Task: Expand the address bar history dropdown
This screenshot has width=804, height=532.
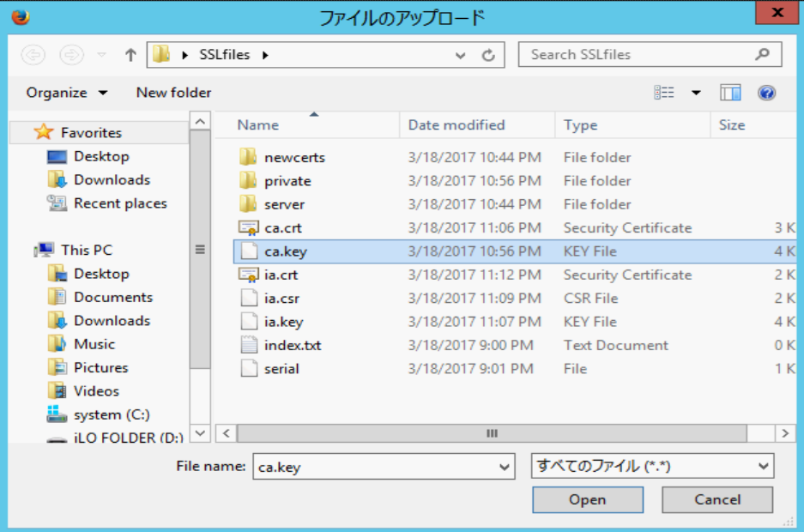Action: pyautogui.click(x=461, y=55)
